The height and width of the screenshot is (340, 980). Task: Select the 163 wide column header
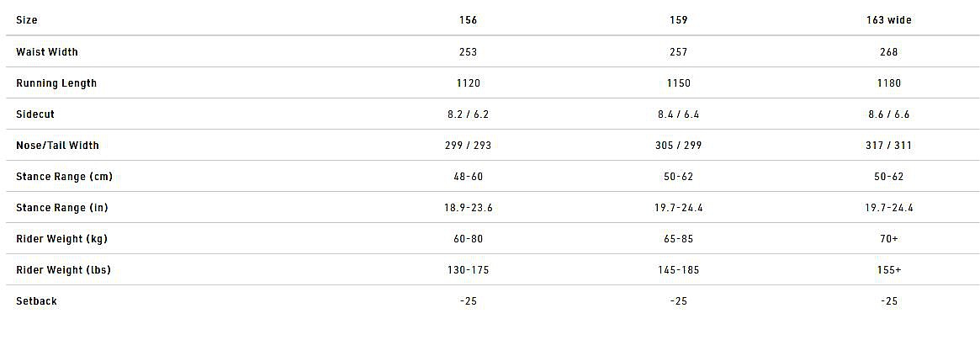(888, 20)
